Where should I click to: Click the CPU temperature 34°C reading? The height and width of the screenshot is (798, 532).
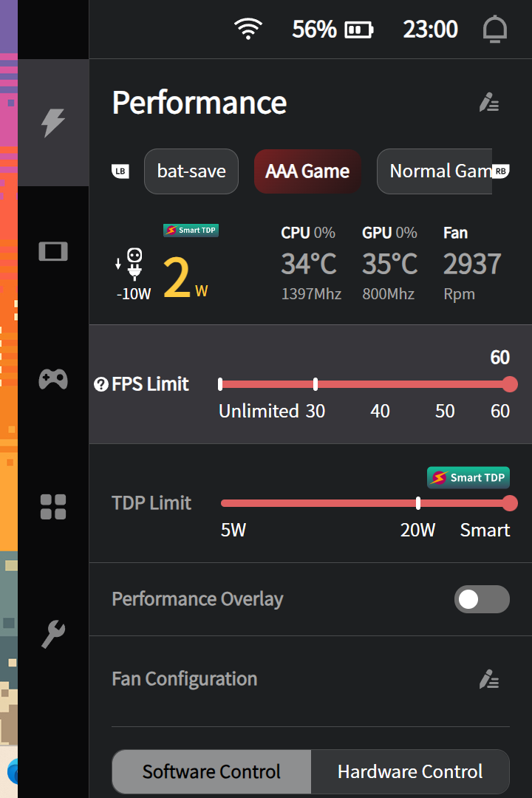(309, 264)
